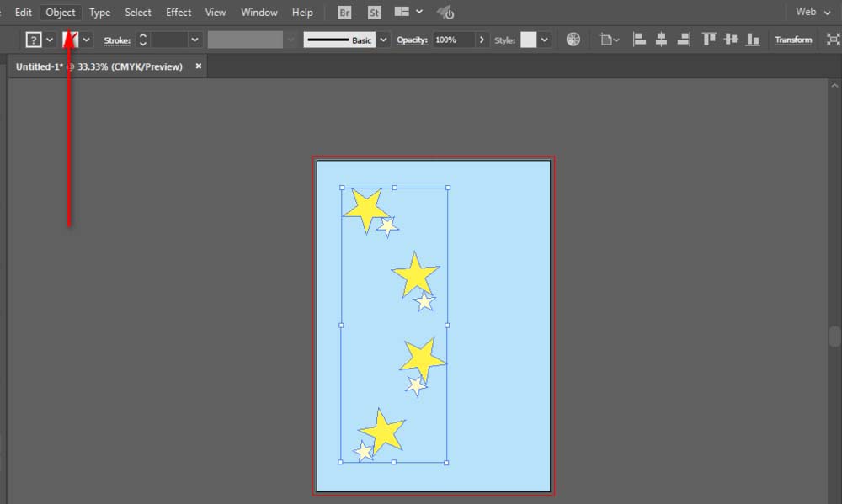Click the Stroke weight input field
This screenshot has width=842, height=504.
point(169,40)
